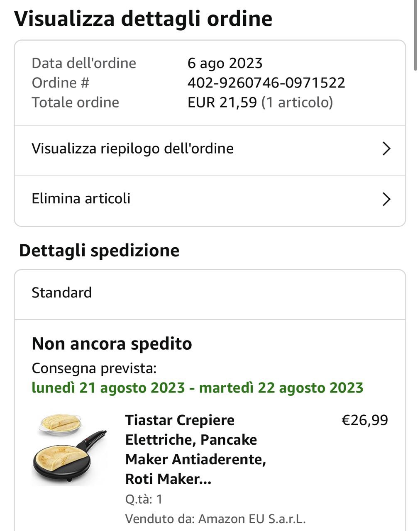Click the 6 ago 2023 order date
The image size is (420, 531).
pyautogui.click(x=225, y=63)
